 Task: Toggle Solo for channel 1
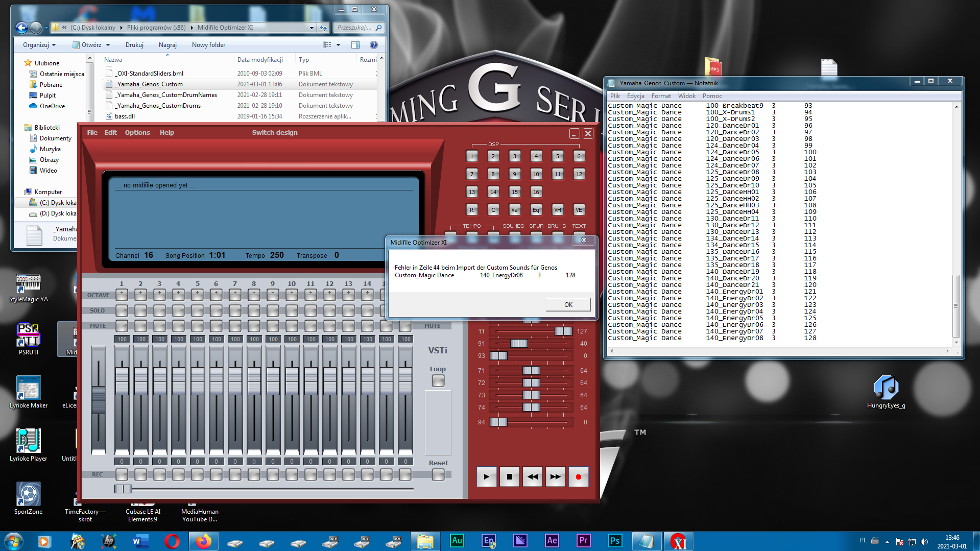click(122, 310)
